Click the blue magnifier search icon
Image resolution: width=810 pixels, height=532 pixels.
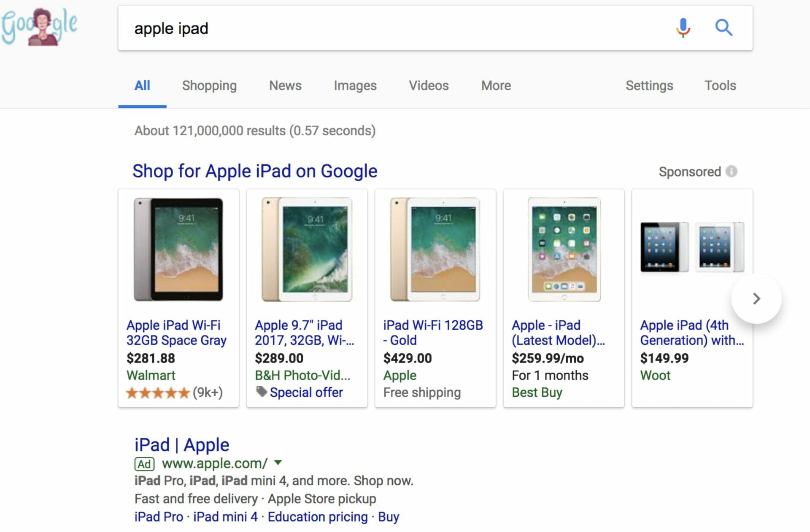coord(724,28)
